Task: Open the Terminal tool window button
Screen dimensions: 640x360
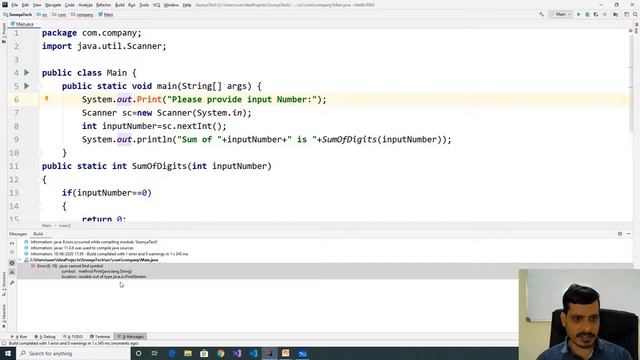Action: [x=100, y=337]
